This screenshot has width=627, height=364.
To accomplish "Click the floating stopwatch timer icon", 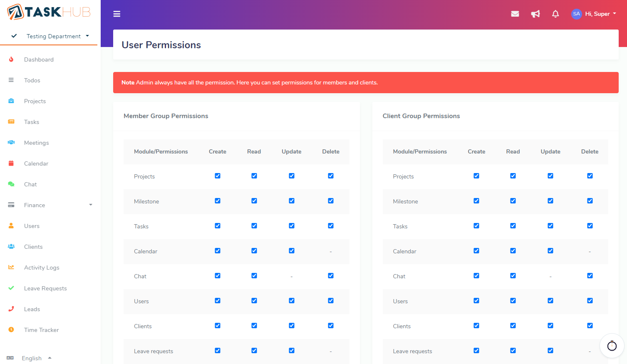I will coord(612,346).
